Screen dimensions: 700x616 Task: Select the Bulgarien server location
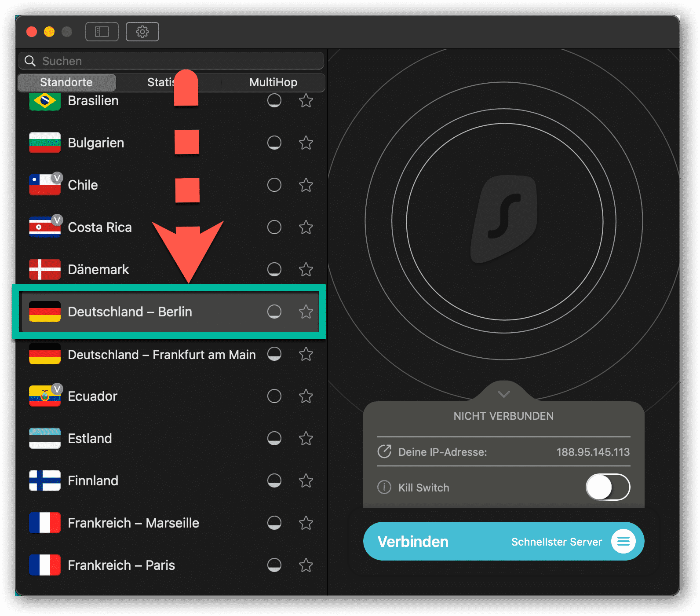tap(171, 143)
